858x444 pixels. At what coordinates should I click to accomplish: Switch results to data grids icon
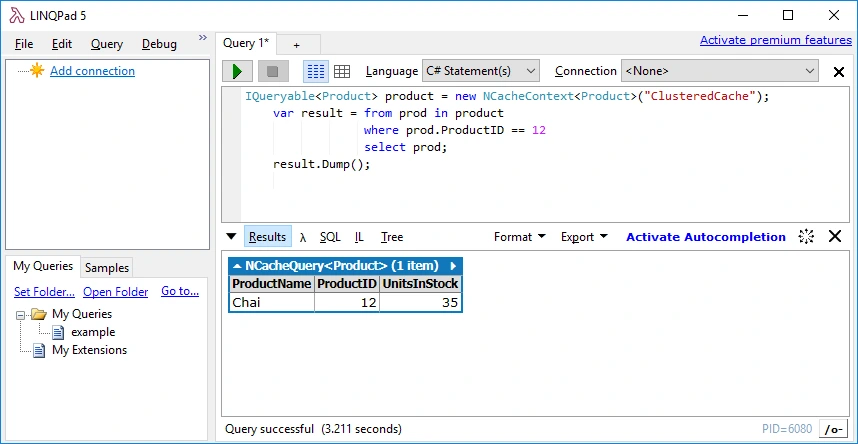[x=342, y=71]
